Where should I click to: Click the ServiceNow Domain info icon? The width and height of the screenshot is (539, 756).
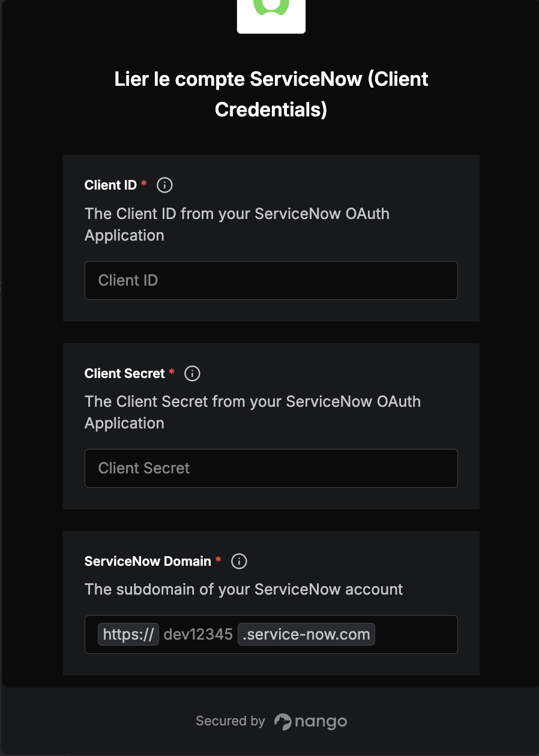pyautogui.click(x=238, y=561)
